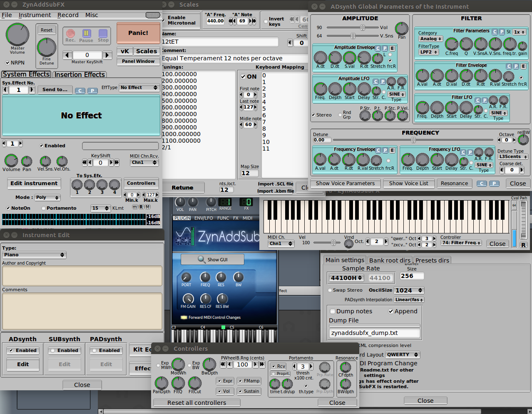Click the Rec. record button icon

click(x=70, y=34)
